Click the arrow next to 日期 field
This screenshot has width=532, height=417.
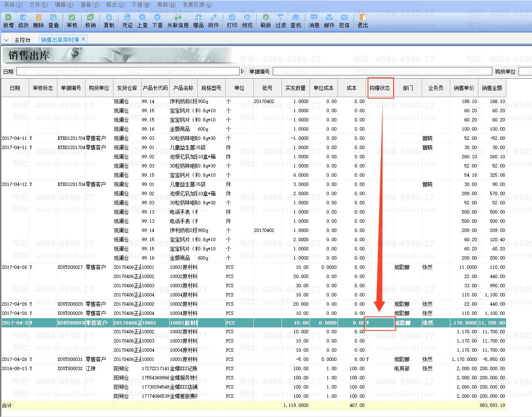242,72
